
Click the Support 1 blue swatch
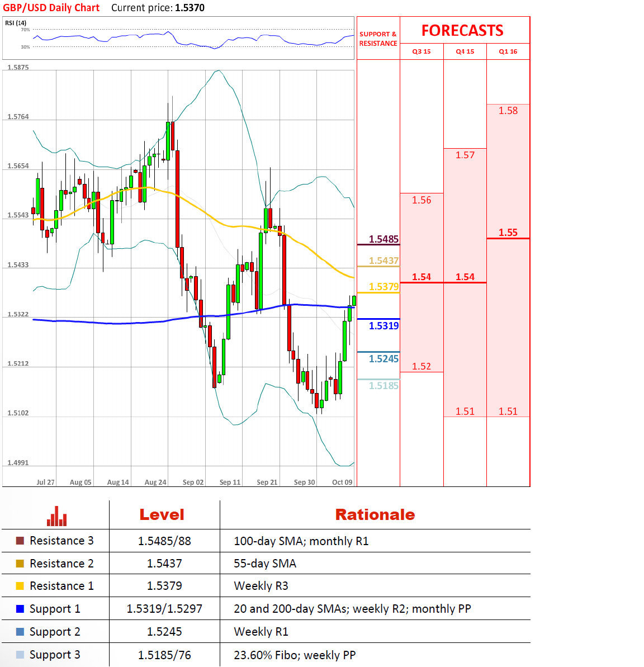(x=20, y=609)
